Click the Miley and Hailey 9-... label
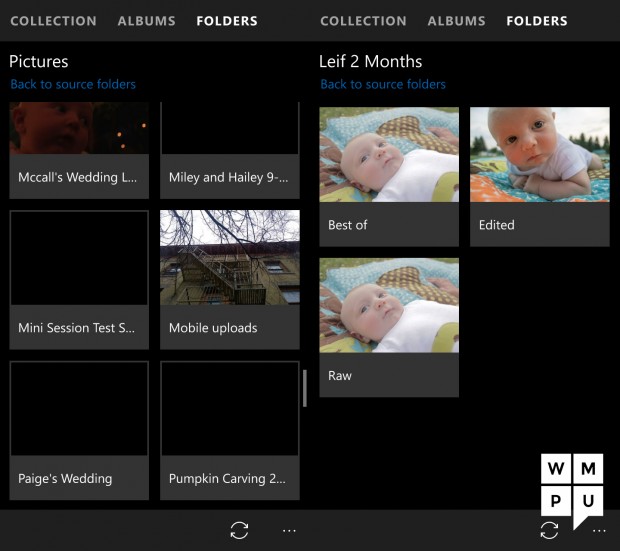Image resolution: width=620 pixels, height=551 pixels. tap(229, 177)
